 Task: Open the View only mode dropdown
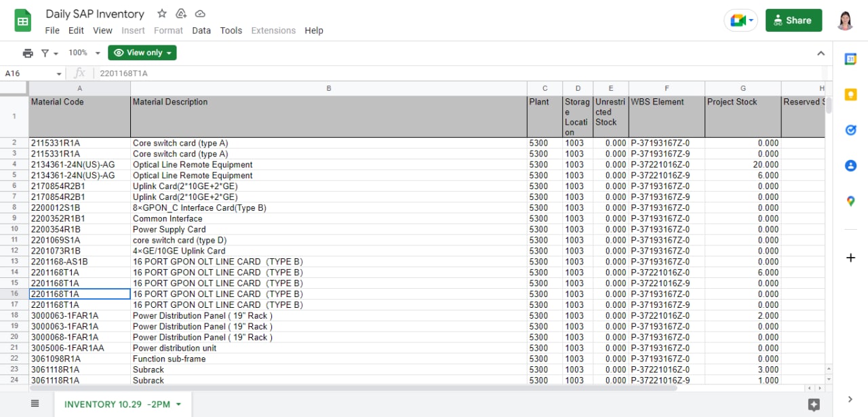(142, 53)
